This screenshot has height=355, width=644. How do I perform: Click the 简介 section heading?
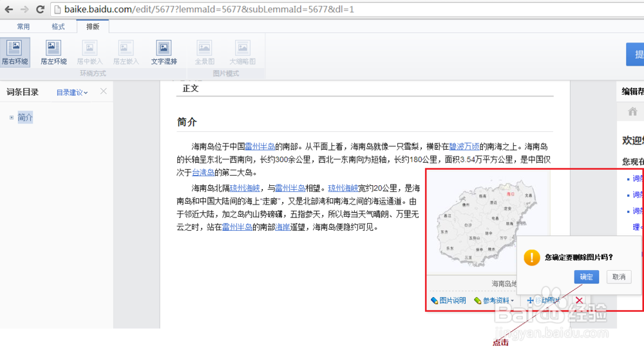187,122
